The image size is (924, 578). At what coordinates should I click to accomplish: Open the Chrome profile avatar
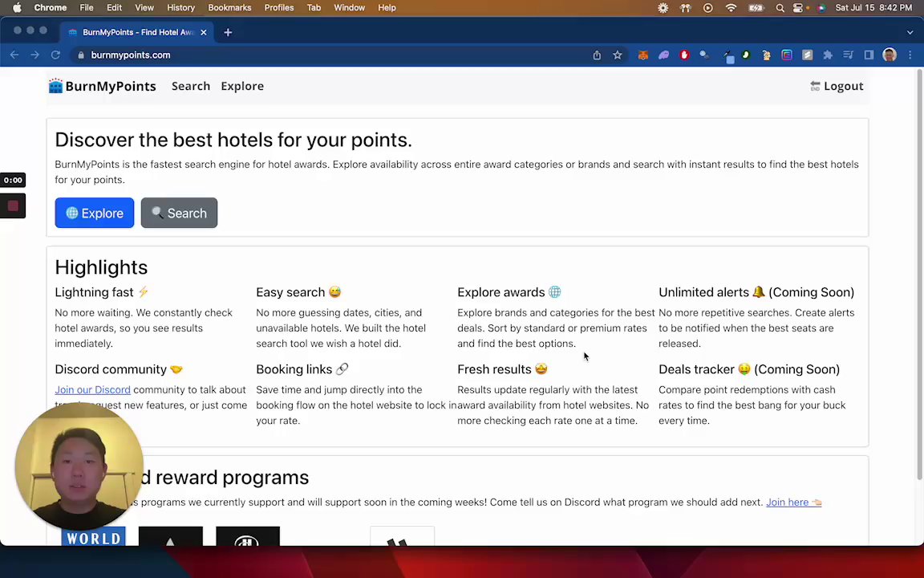pyautogui.click(x=890, y=55)
